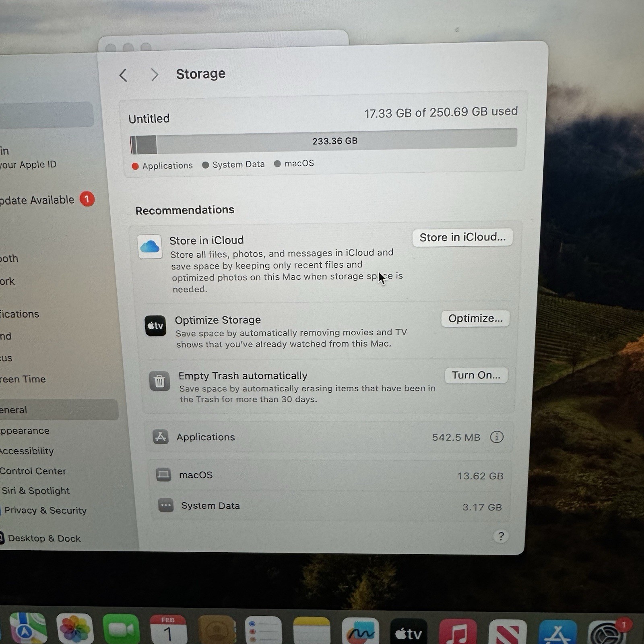Click the Store in iCloud… button
Viewport: 644px width, 644px height.
(462, 237)
